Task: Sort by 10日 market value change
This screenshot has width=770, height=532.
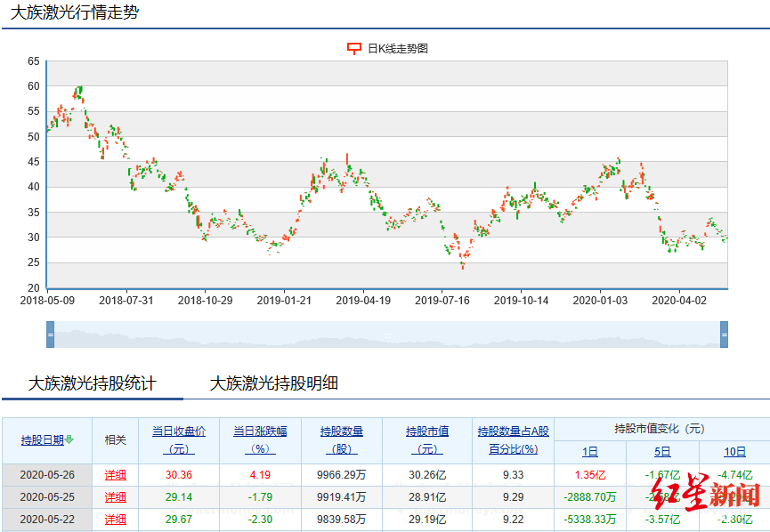Action: pos(734,452)
